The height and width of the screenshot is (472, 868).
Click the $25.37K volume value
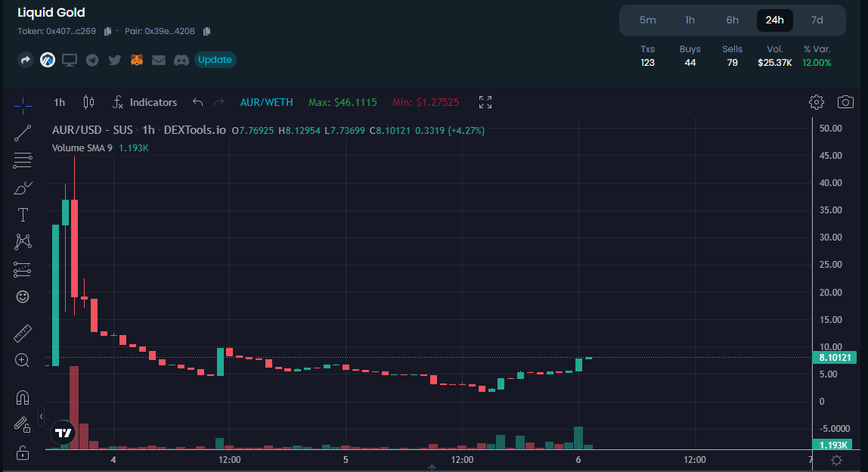[774, 63]
